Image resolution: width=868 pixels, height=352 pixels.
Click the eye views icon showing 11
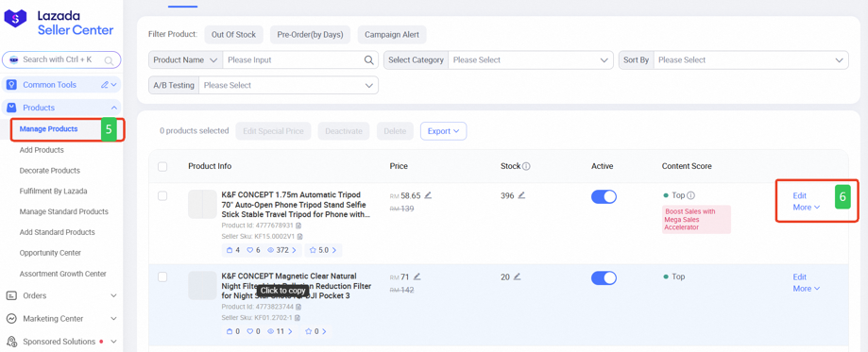pyautogui.click(x=271, y=331)
